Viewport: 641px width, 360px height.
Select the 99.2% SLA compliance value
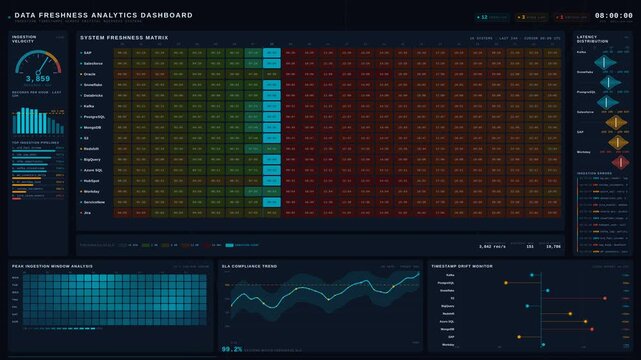[232, 349]
